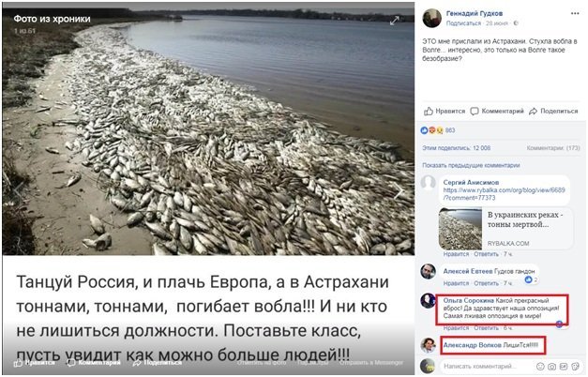Click the Нравится thumbs-up under the post
588x377 pixels.
(x=445, y=111)
